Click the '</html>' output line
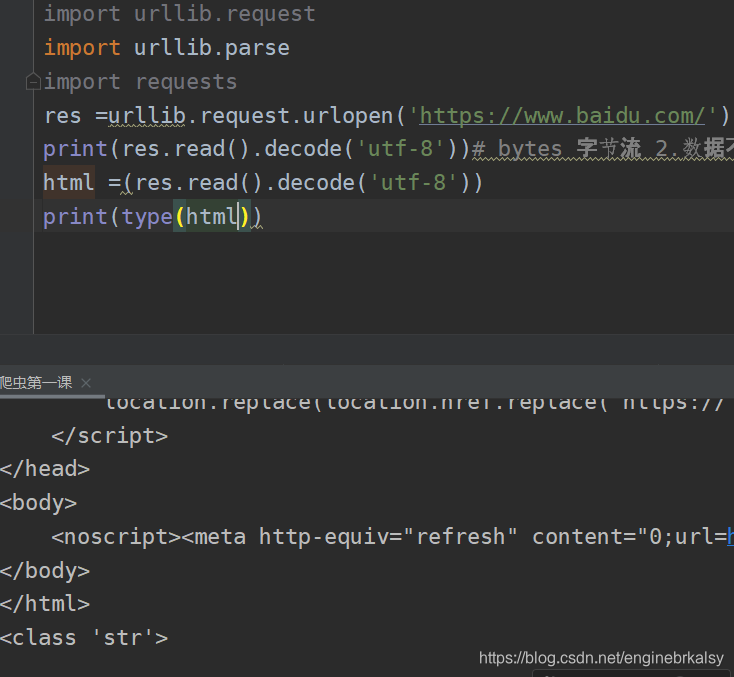 coord(45,604)
